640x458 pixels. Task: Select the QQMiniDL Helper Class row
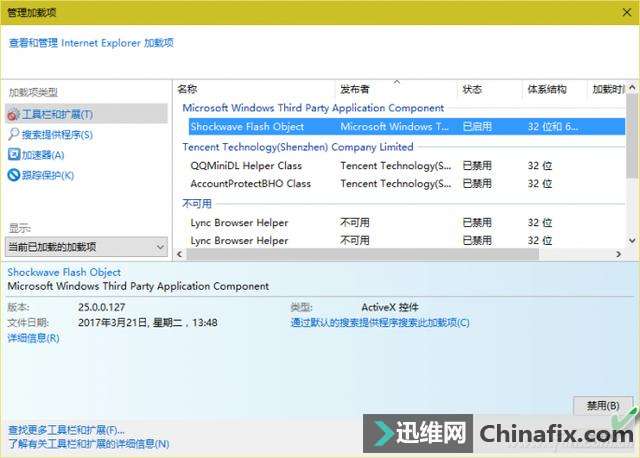(x=407, y=166)
